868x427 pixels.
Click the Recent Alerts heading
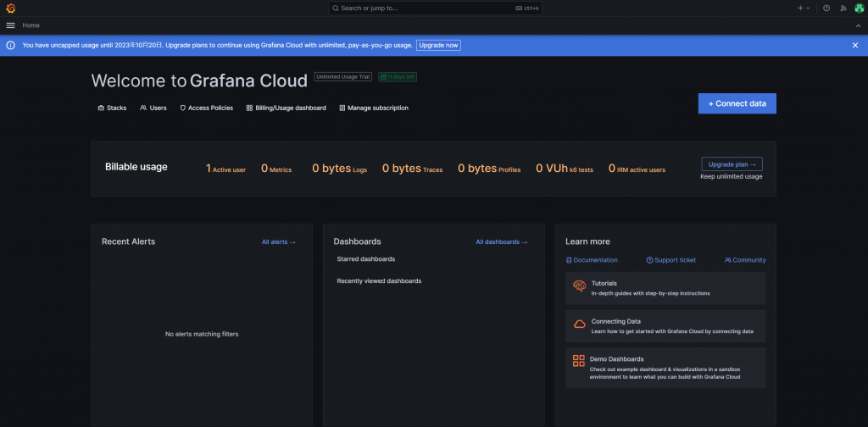point(129,241)
